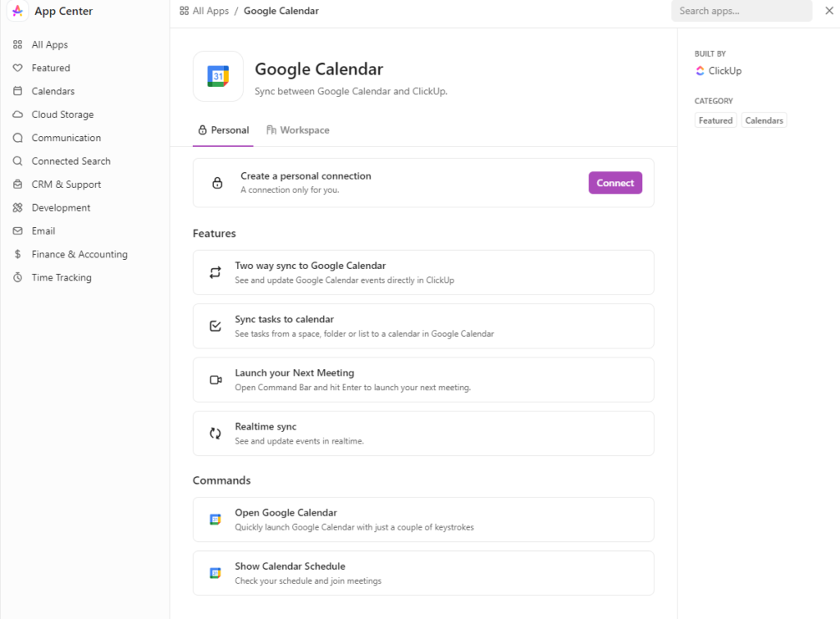Select Show Calendar Schedule command

423,573
